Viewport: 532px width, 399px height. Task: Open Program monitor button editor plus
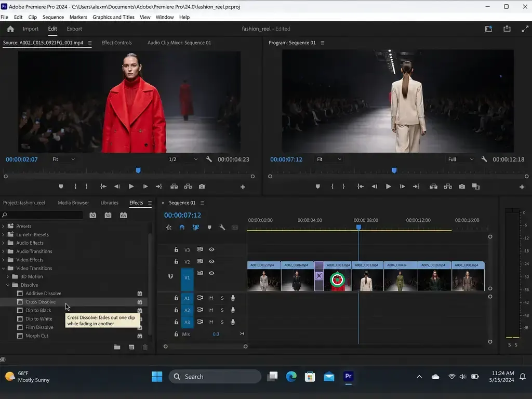pyautogui.click(x=522, y=187)
